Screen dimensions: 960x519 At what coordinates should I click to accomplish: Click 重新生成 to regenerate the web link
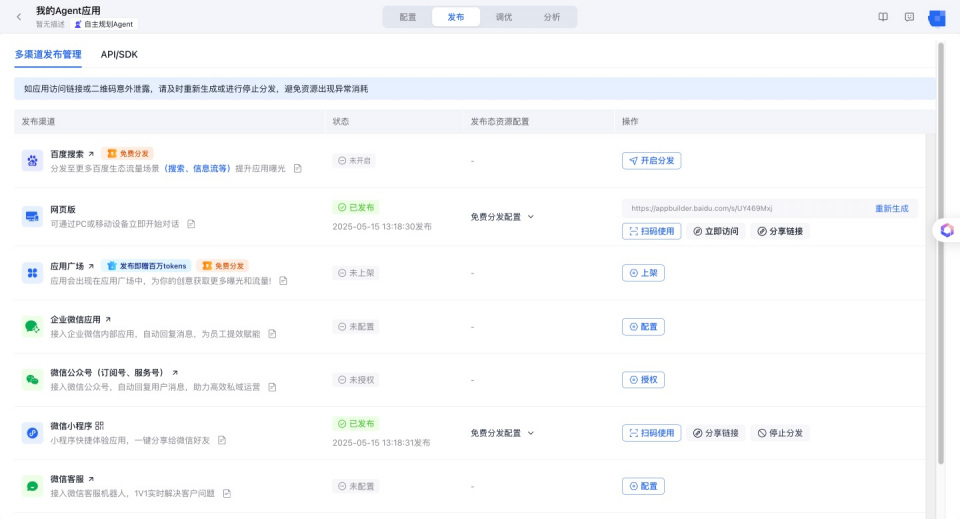(891, 209)
